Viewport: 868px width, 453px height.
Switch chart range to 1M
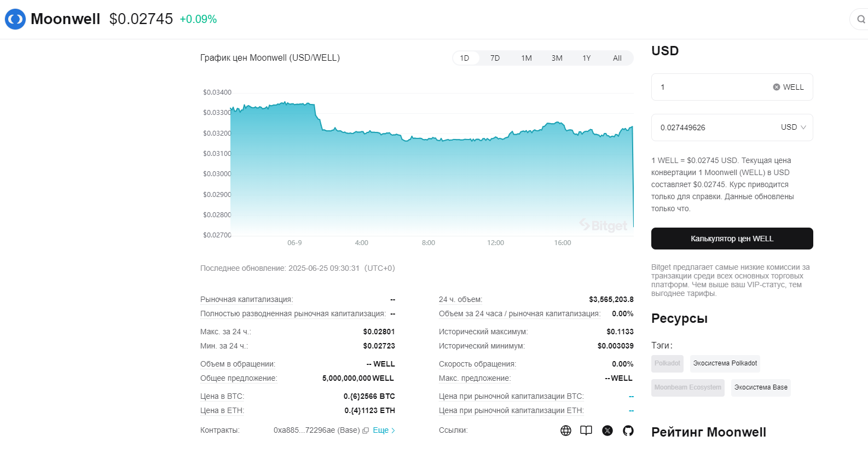526,58
